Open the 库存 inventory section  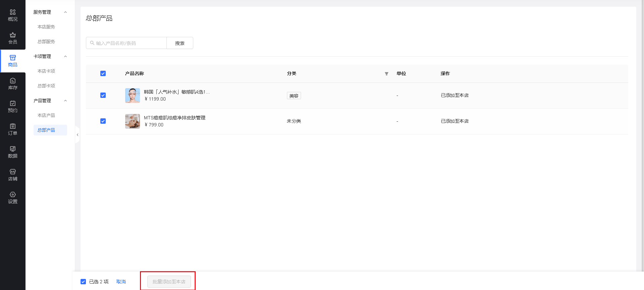click(13, 84)
